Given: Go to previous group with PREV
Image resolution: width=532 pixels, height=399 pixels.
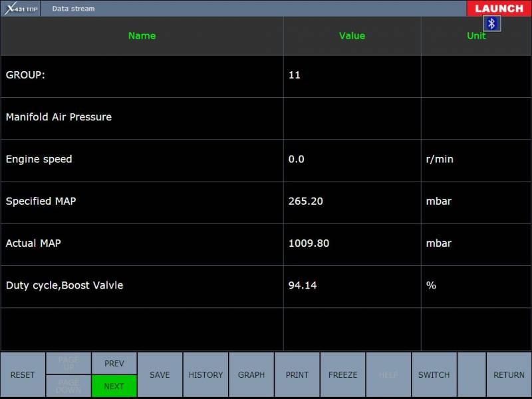Looking at the screenshot, I should coord(114,363).
